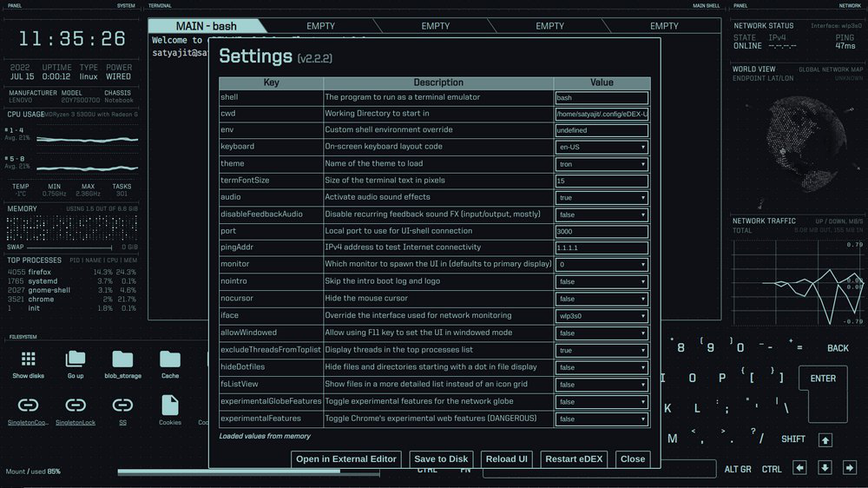This screenshot has height=488, width=868.
Task: Close the Settings dialog
Action: 633,459
